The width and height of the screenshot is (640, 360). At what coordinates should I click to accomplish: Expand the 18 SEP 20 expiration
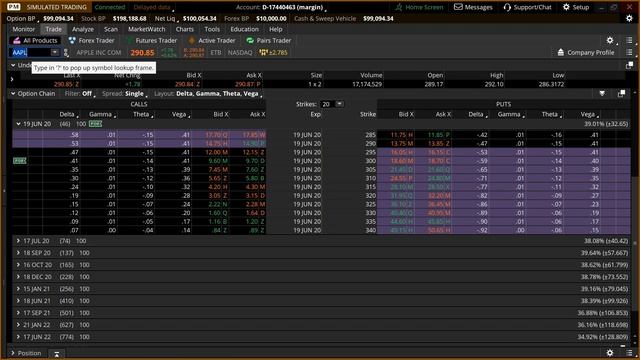click(x=18, y=253)
